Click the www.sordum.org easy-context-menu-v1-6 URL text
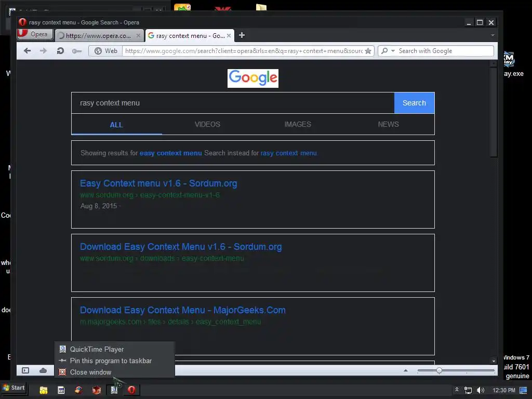 (150, 195)
